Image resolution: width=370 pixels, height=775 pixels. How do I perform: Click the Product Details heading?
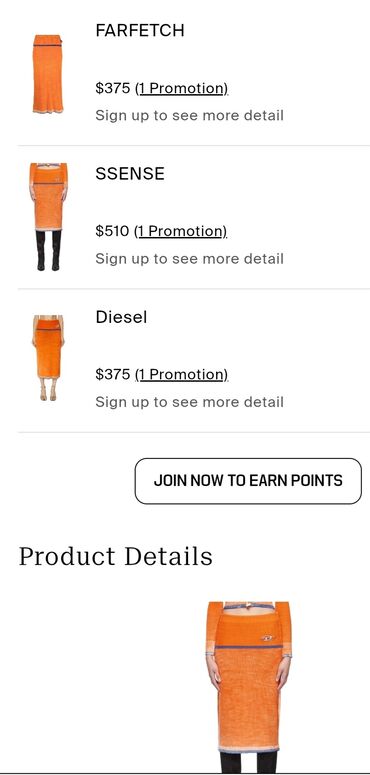pyautogui.click(x=116, y=557)
